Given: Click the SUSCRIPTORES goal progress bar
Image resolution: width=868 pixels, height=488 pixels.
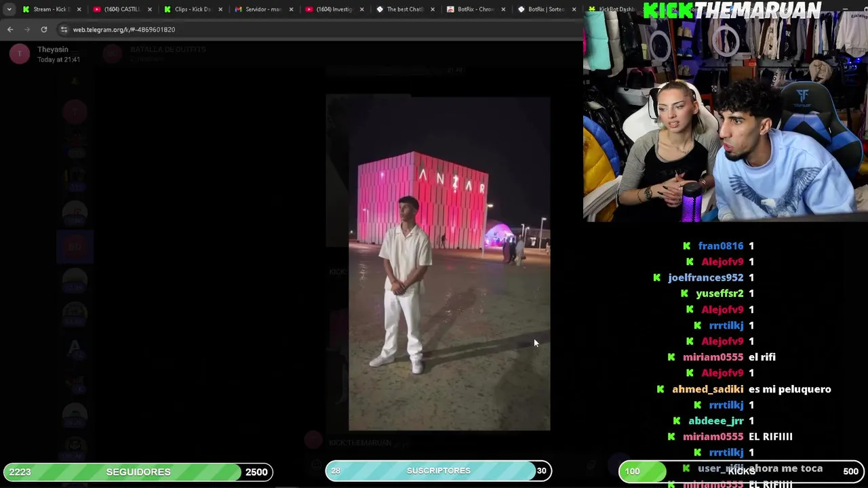Looking at the screenshot, I should [438, 470].
